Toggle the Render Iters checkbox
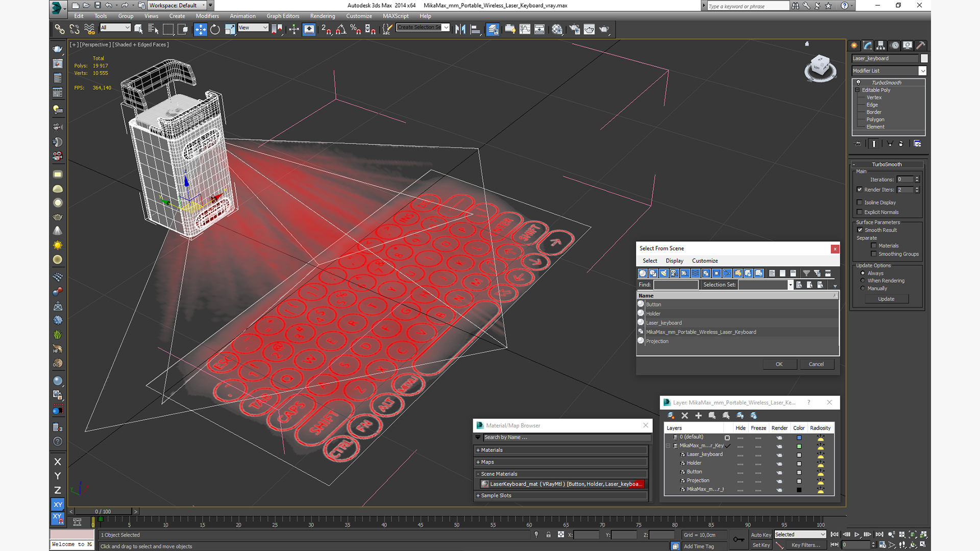Image resolution: width=980 pixels, height=551 pixels. [860, 189]
